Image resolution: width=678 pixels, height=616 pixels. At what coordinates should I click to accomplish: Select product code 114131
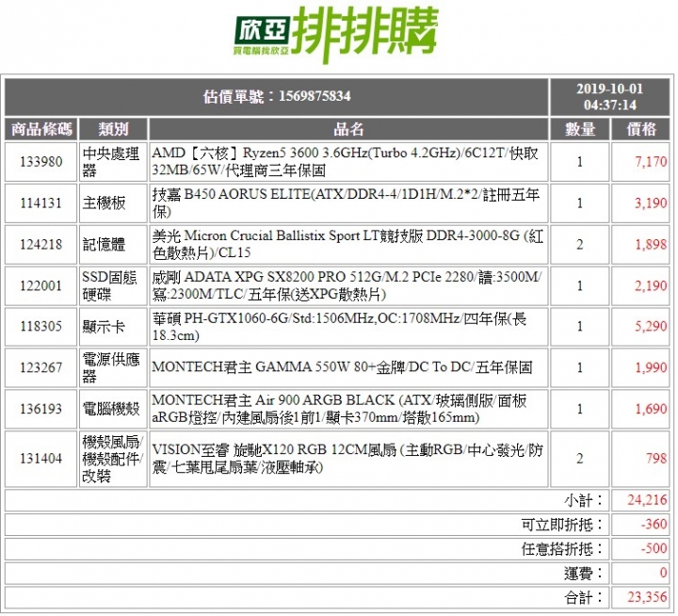[x=41, y=203]
